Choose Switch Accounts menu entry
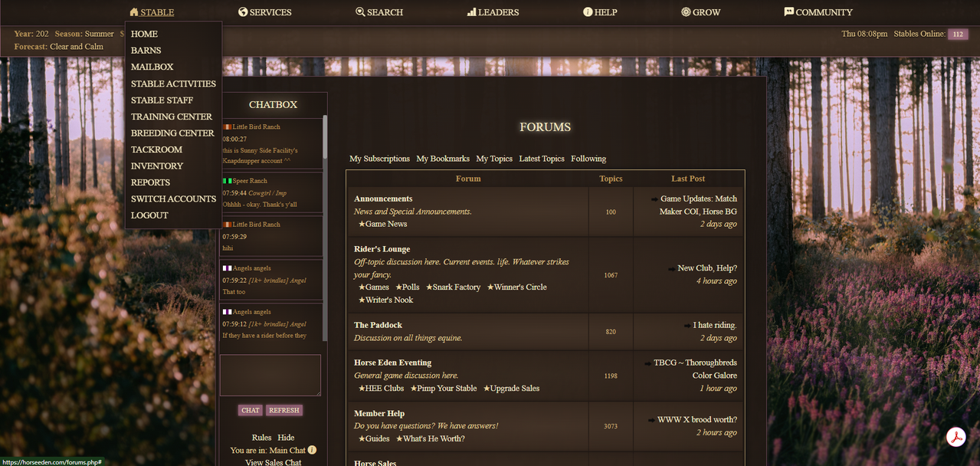Image resolution: width=980 pixels, height=466 pixels. point(173,199)
